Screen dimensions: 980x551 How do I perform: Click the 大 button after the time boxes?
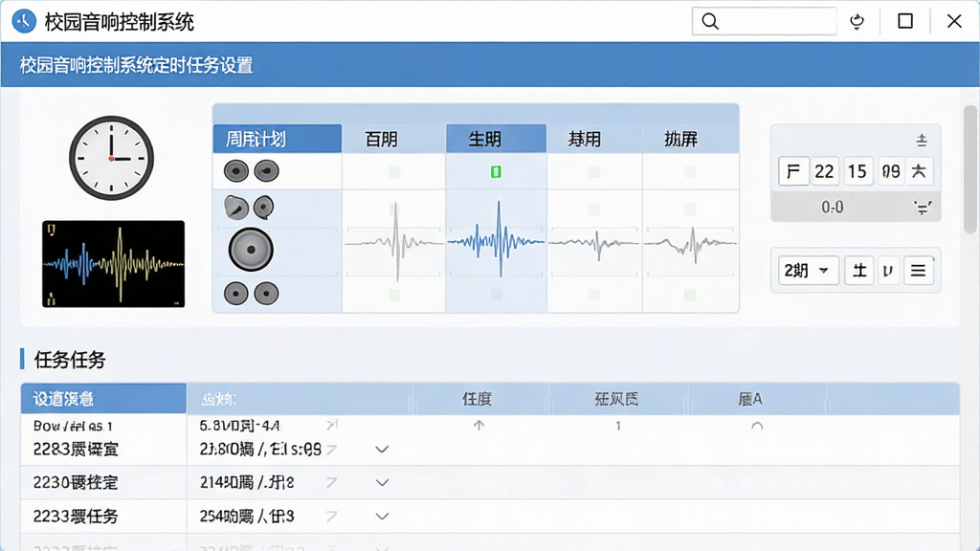pyautogui.click(x=919, y=171)
